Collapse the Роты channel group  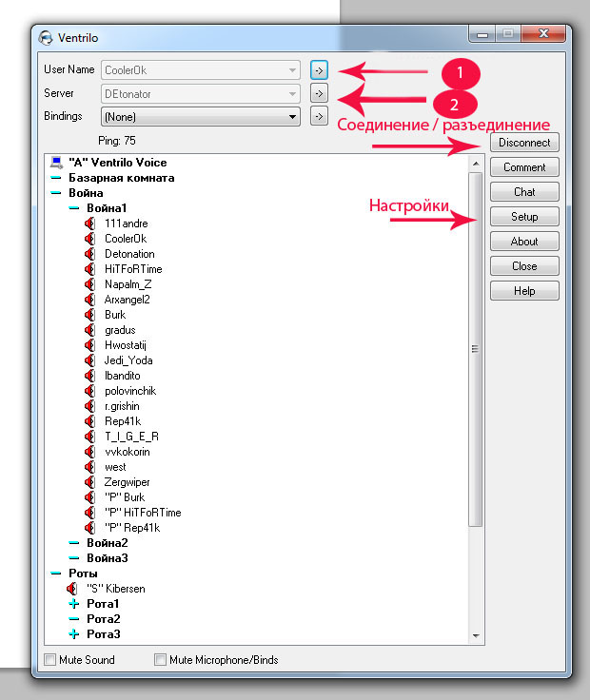tap(56, 574)
